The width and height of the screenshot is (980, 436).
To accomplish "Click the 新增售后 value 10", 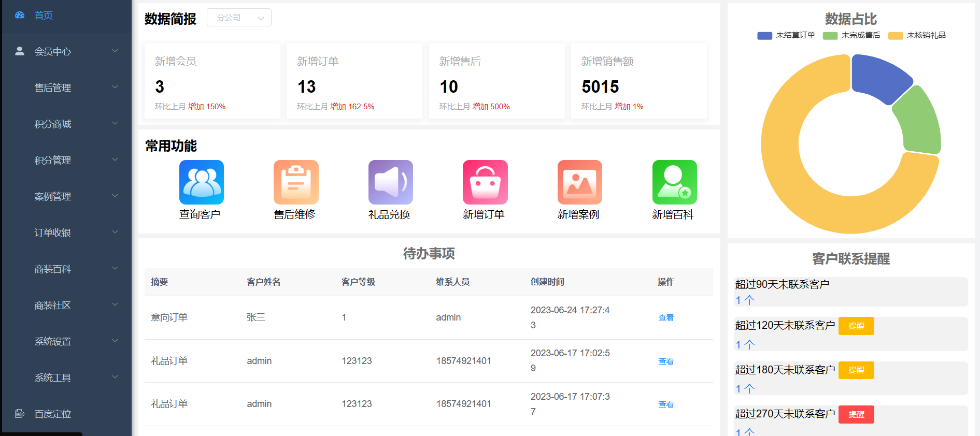I will tap(449, 86).
